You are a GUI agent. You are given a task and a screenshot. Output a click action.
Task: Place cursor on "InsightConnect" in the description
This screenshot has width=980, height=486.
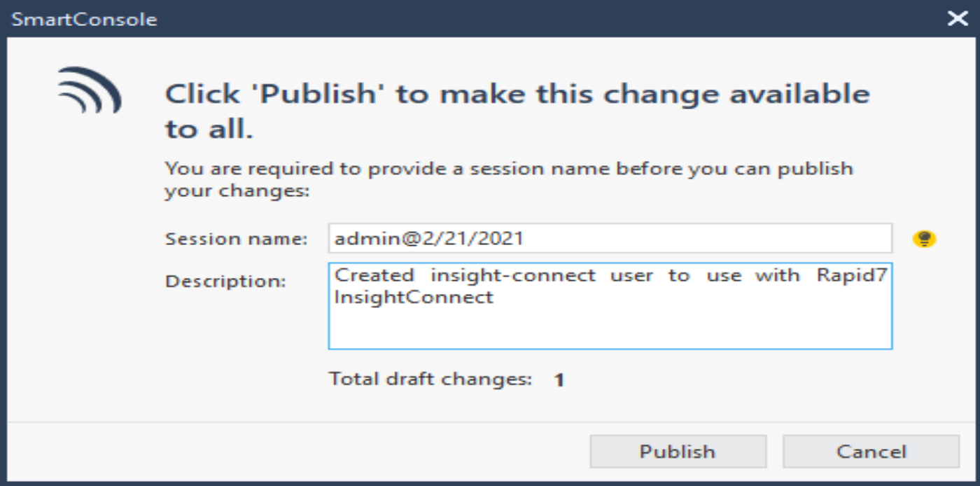point(414,297)
